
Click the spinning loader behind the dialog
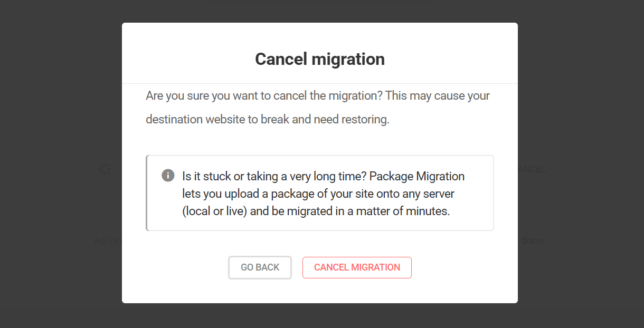(104, 169)
